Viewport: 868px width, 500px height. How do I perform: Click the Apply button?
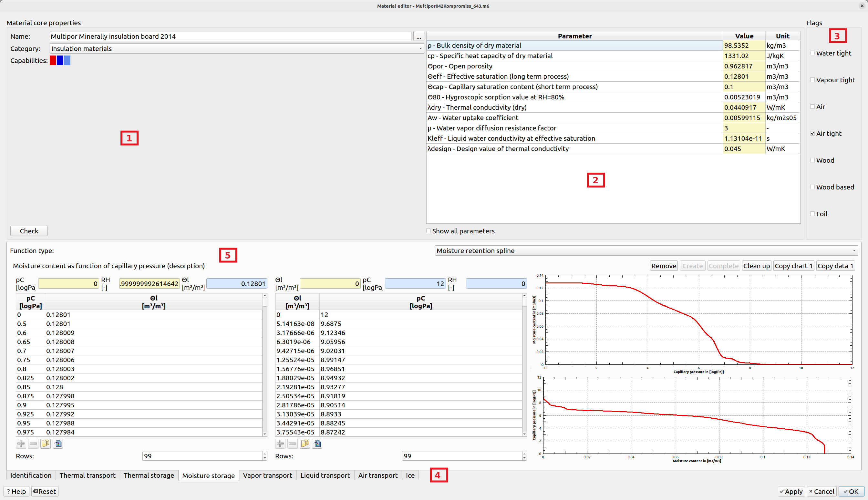[x=791, y=491]
